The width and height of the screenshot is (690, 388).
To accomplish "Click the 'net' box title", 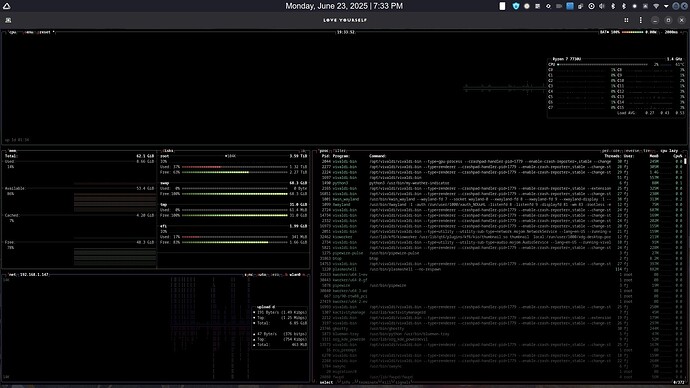I will tap(12, 275).
